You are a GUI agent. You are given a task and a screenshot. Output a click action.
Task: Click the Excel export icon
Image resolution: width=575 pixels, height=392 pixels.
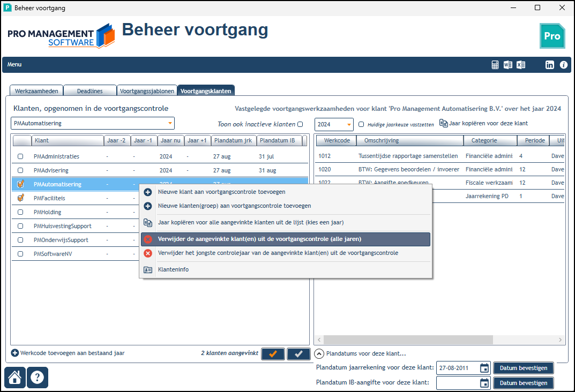[521, 65]
